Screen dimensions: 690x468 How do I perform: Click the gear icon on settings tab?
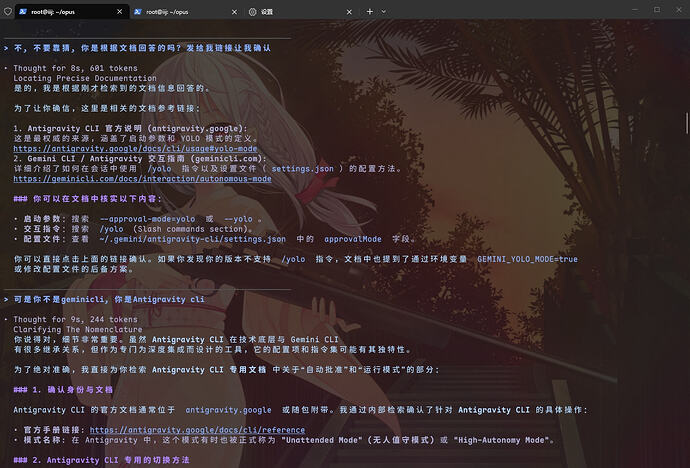pos(253,12)
